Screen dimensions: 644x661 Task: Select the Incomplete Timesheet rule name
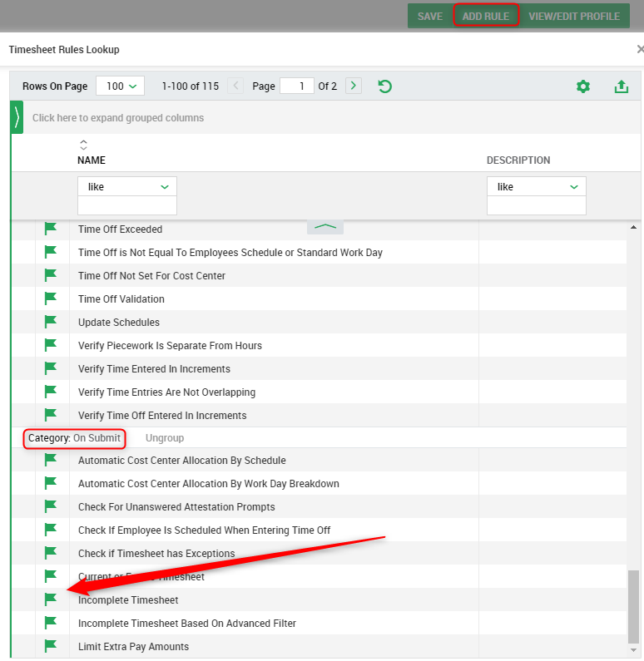click(x=128, y=599)
